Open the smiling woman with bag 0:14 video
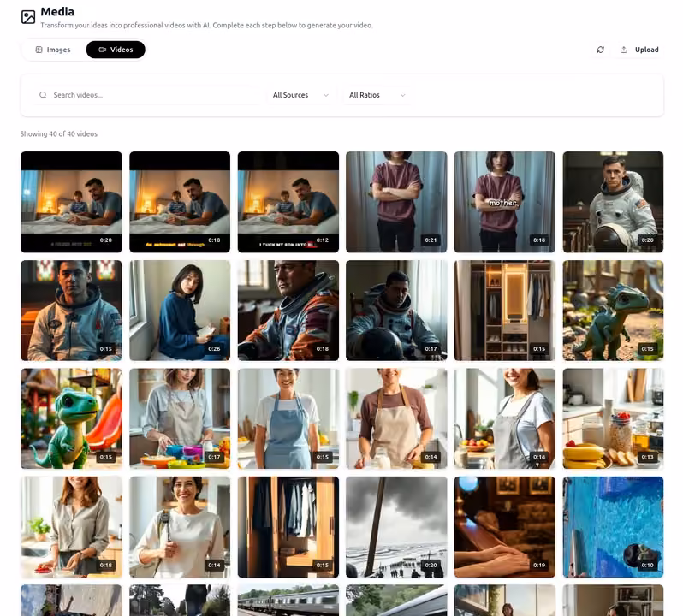Viewport: 683px width, 616px height. [180, 527]
